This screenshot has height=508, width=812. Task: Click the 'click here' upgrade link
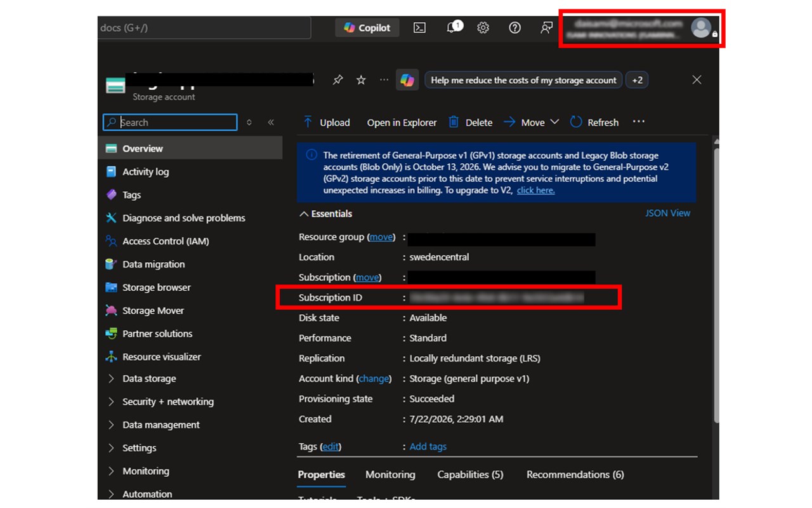pyautogui.click(x=535, y=190)
